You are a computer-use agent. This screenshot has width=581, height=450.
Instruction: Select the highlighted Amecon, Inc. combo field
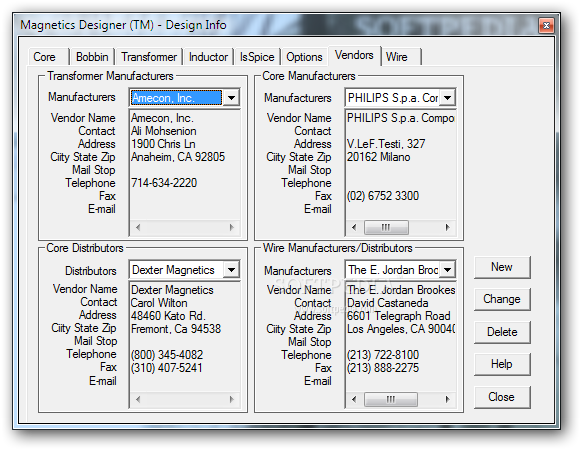click(176, 98)
